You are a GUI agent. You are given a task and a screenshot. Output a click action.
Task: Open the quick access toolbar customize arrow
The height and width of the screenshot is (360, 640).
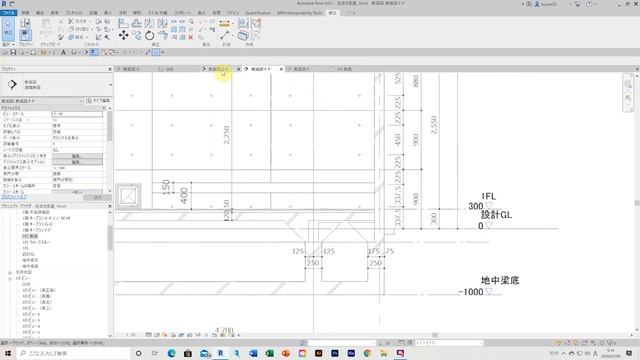coord(162,52)
